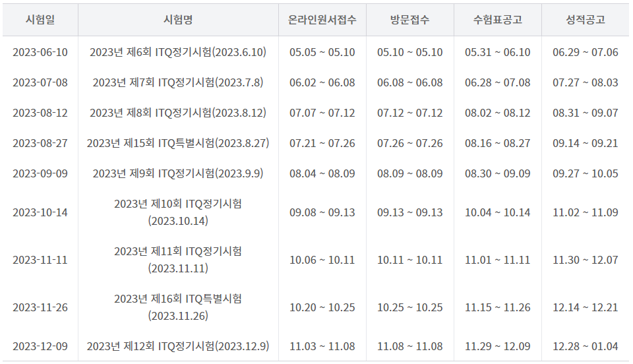Click 2023년 제15회 ITQ특별시험 exam name
This screenshot has width=633, height=364.
pos(178,143)
